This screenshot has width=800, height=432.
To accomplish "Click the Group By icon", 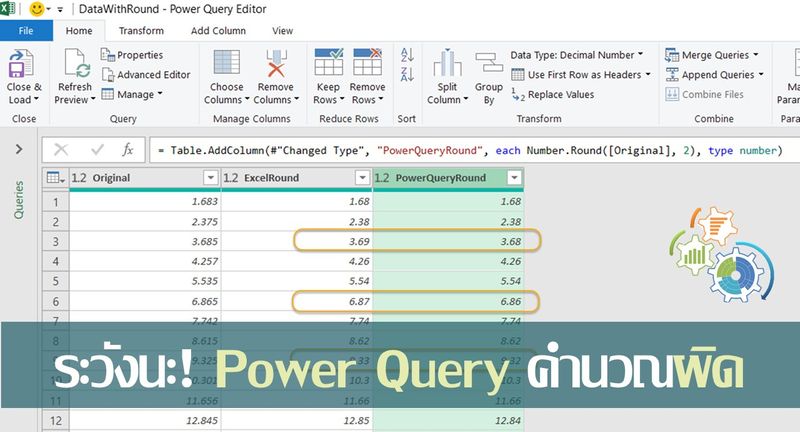I will [489, 66].
